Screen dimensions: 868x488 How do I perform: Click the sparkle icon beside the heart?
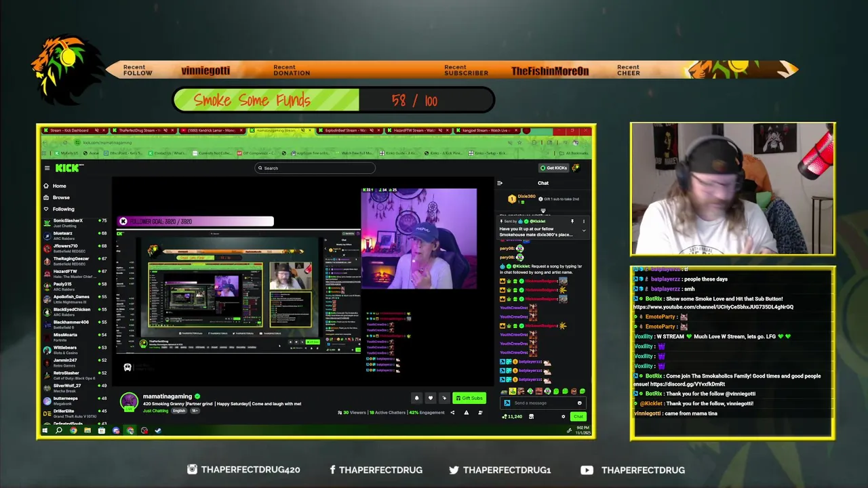click(444, 398)
